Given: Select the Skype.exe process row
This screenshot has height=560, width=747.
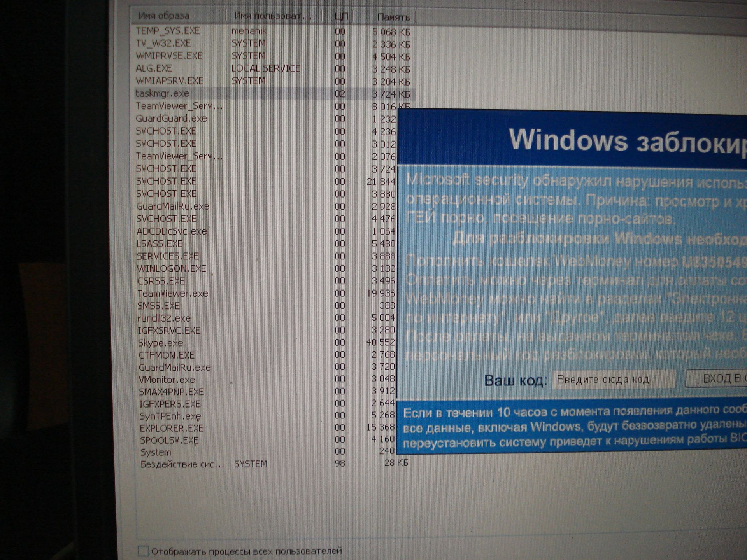Looking at the screenshot, I should pos(160,343).
